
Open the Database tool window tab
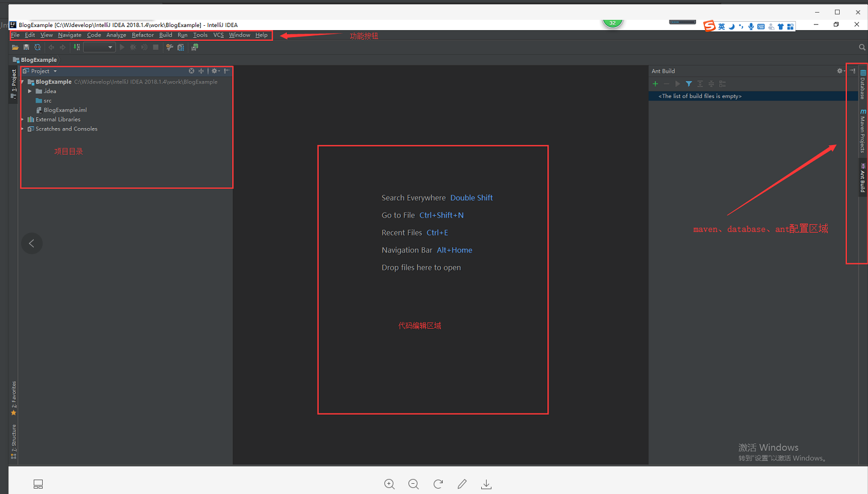[x=863, y=84]
